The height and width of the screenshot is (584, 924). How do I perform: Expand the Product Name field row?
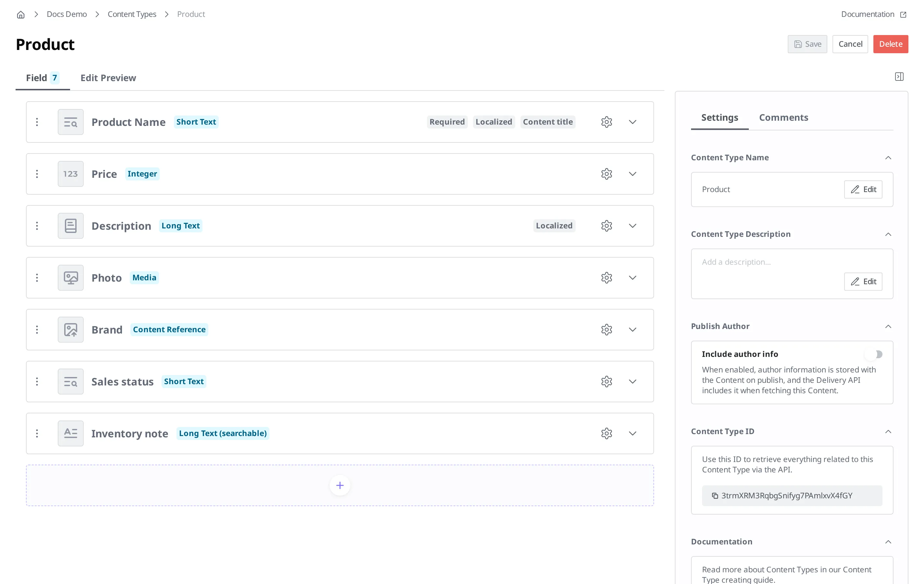[633, 122]
